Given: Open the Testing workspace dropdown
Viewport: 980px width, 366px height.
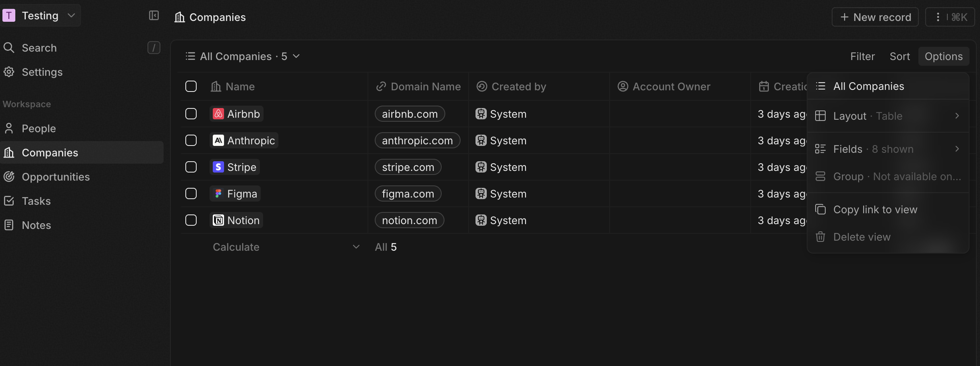Looking at the screenshot, I should (40, 15).
